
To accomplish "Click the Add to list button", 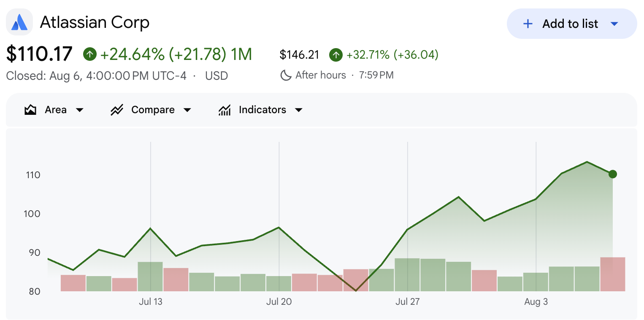I will pyautogui.click(x=572, y=24).
